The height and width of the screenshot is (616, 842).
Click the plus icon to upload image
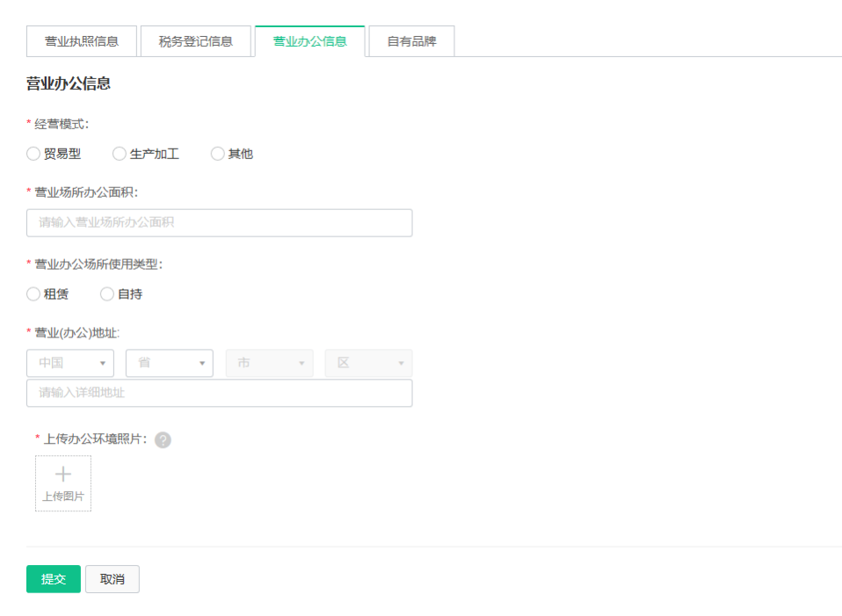pos(62,475)
